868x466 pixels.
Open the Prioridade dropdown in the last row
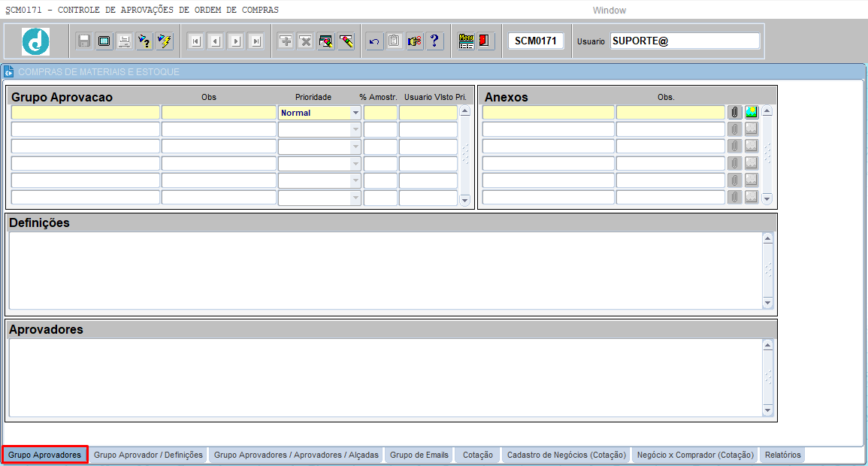pos(355,198)
